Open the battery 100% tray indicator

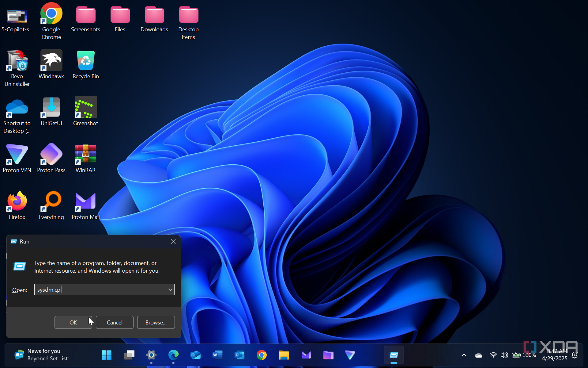point(524,355)
